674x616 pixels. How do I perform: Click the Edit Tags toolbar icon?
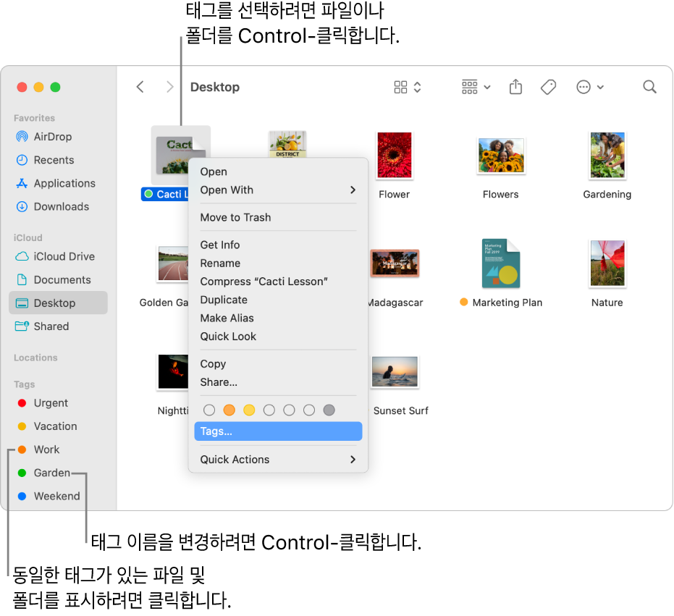tap(548, 88)
